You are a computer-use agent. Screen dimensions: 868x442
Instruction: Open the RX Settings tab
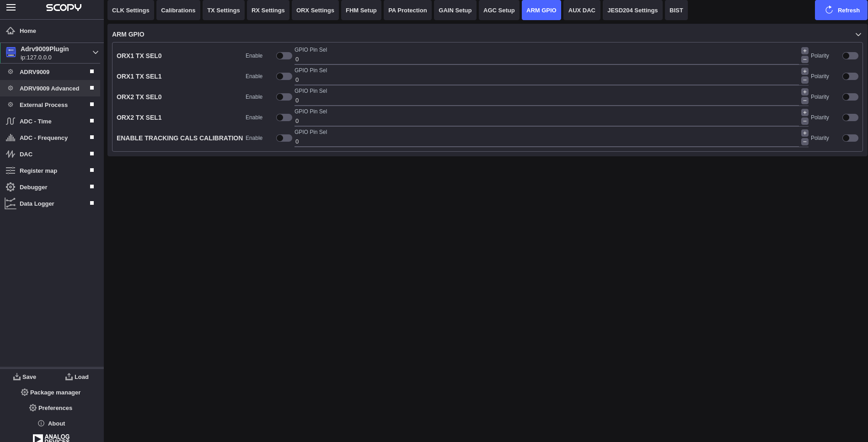[268, 10]
